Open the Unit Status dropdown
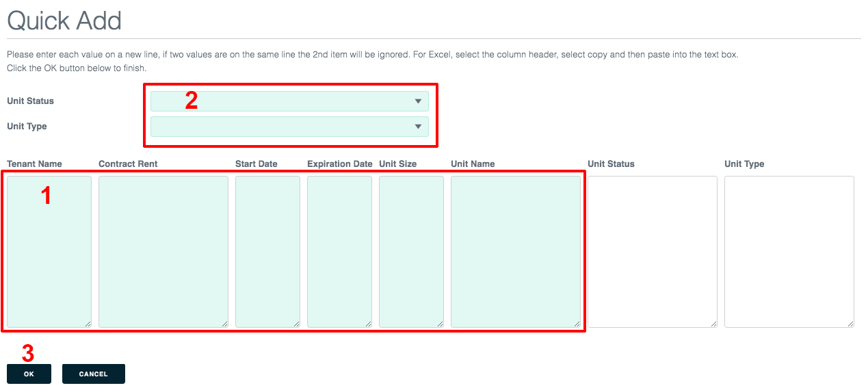Screen dimensions: 868x390 [x=289, y=101]
